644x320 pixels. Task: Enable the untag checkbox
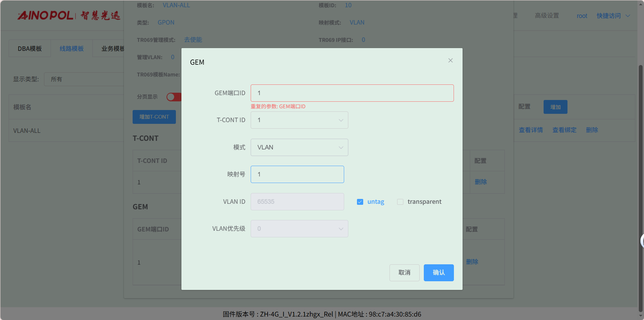(x=360, y=202)
